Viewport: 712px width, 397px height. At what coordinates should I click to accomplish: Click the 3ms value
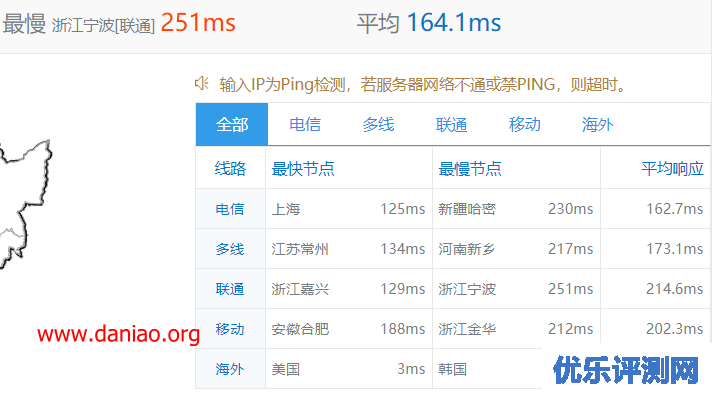tap(411, 369)
